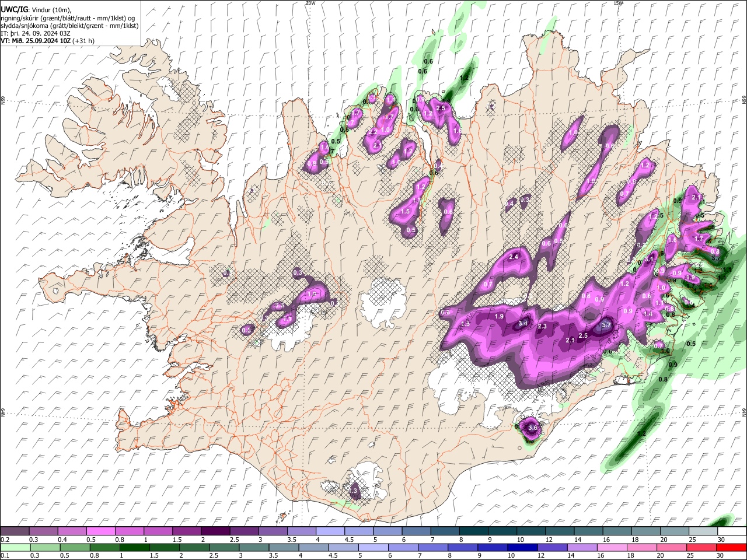The width and height of the screenshot is (747, 560).
Task: Click the '2.3' snowfall value on the map
Action: (x=542, y=326)
